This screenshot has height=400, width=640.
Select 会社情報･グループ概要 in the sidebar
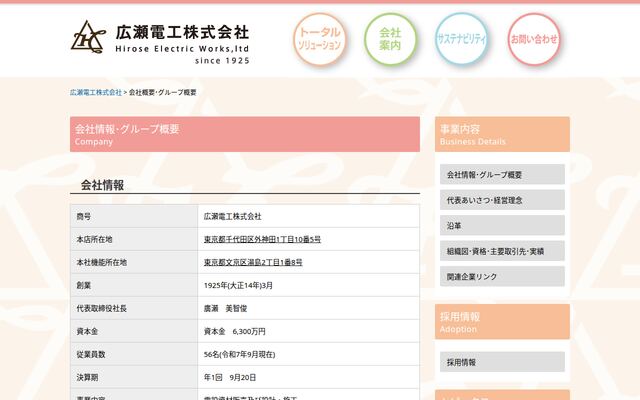[x=502, y=174]
